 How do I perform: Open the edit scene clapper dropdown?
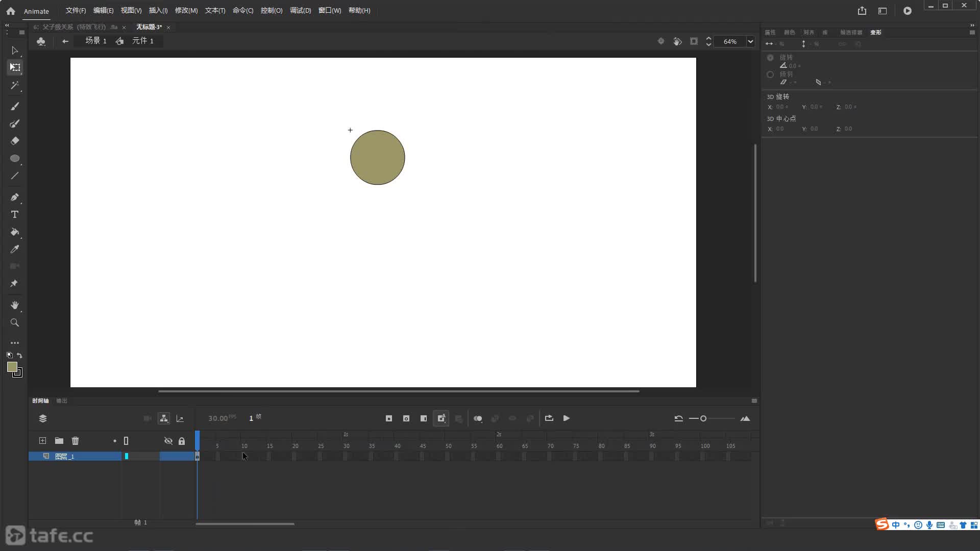[41, 41]
